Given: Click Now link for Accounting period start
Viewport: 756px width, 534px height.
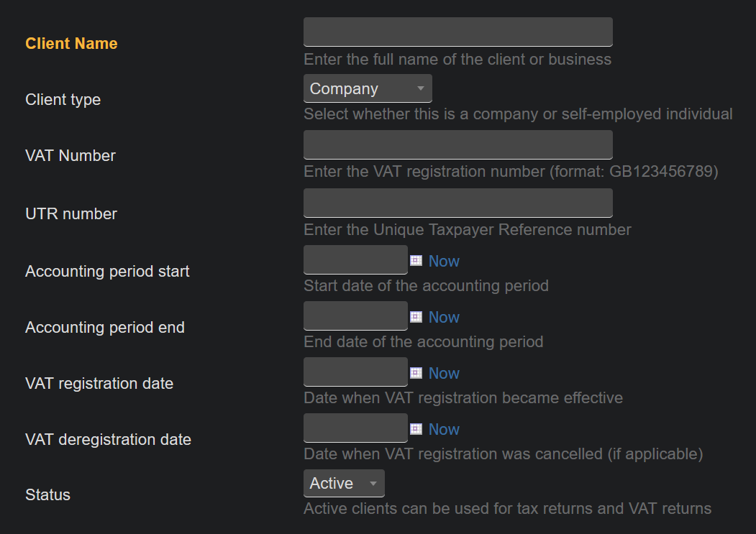Looking at the screenshot, I should [444, 261].
